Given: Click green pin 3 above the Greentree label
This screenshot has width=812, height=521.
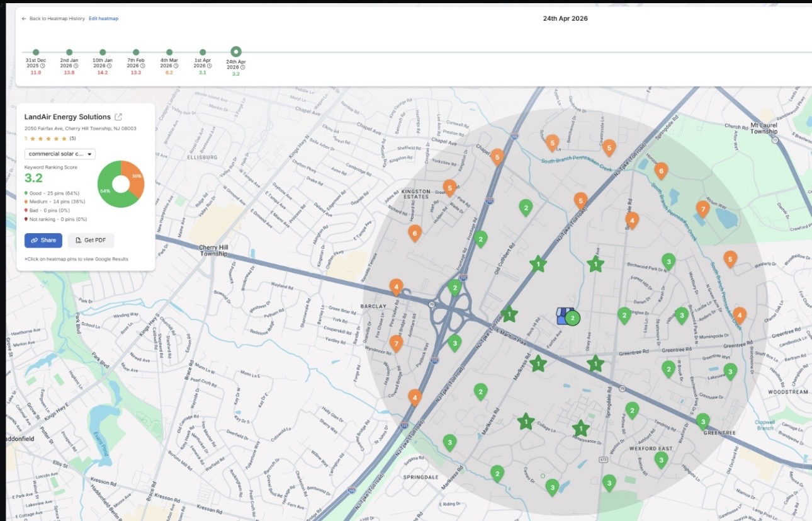Looking at the screenshot, I should (703, 421).
